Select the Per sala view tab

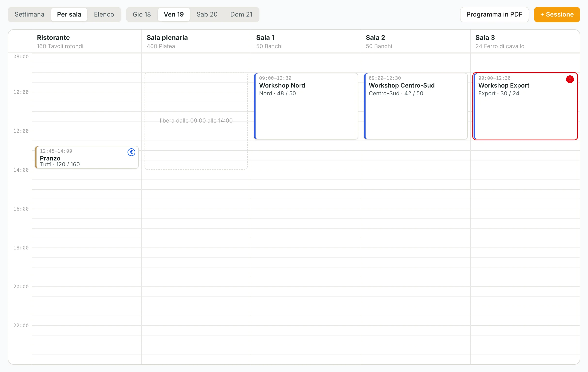click(x=69, y=14)
